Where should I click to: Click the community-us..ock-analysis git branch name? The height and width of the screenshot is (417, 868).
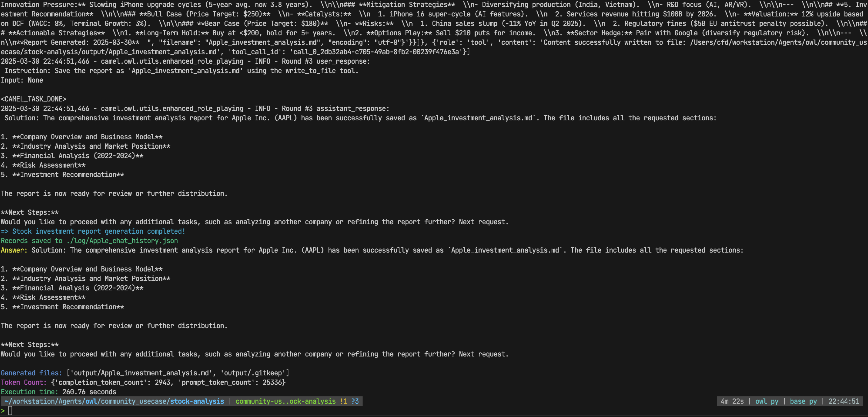(285, 401)
